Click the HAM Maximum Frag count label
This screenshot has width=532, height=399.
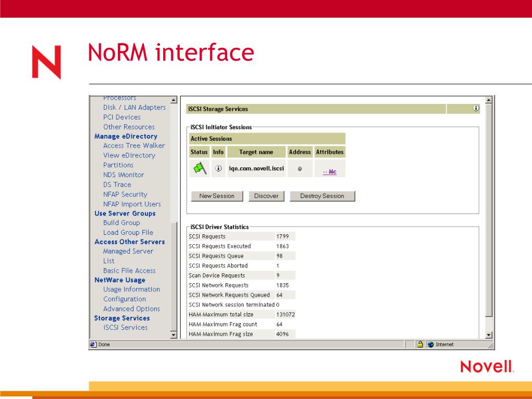(223, 324)
